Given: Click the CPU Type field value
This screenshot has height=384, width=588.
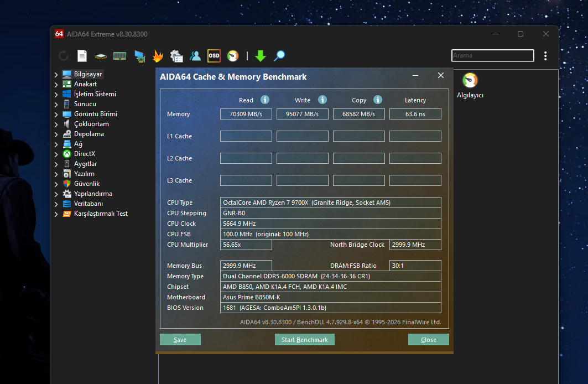Looking at the screenshot, I should (330, 203).
